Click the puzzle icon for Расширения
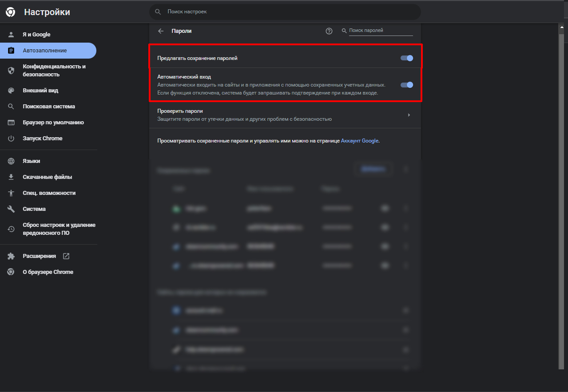 [x=11, y=256]
